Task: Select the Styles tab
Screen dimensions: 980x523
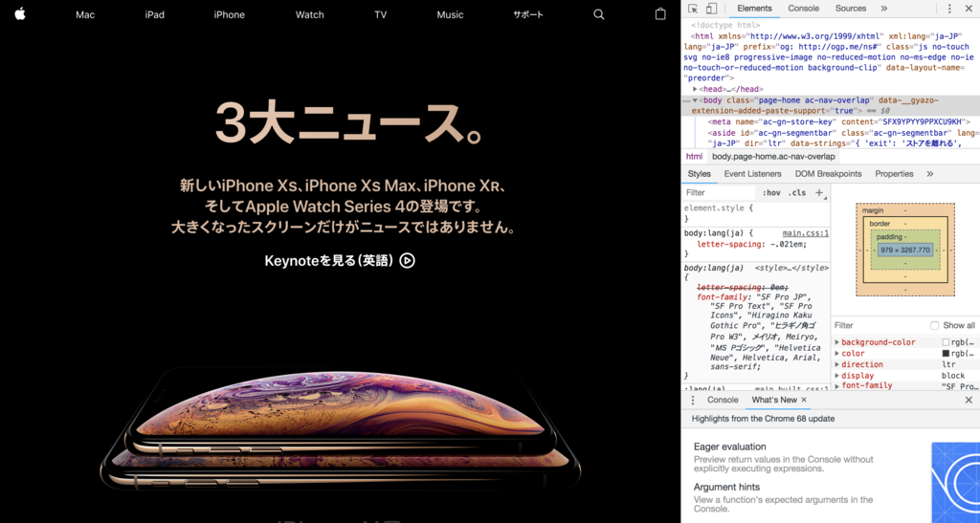Action: click(x=700, y=174)
